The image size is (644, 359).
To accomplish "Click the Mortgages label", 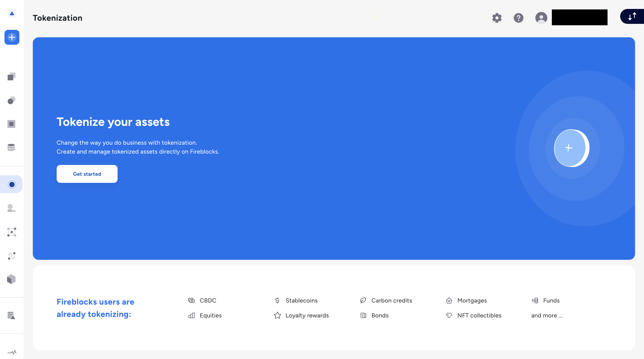I will pos(472,300).
